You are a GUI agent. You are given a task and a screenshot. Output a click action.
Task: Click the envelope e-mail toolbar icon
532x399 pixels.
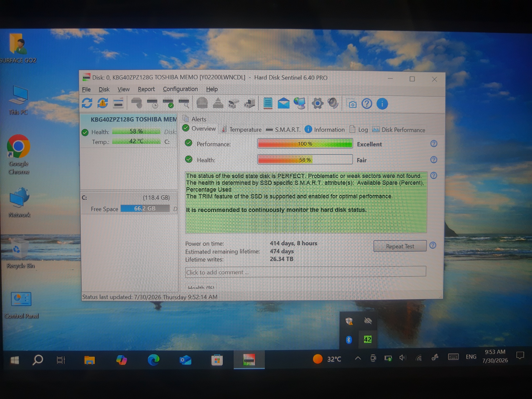(x=283, y=103)
